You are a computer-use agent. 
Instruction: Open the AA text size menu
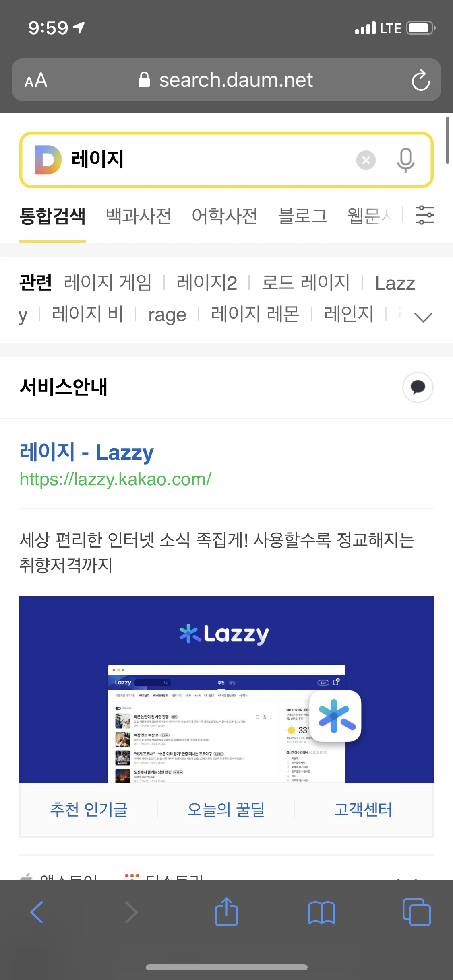click(36, 80)
